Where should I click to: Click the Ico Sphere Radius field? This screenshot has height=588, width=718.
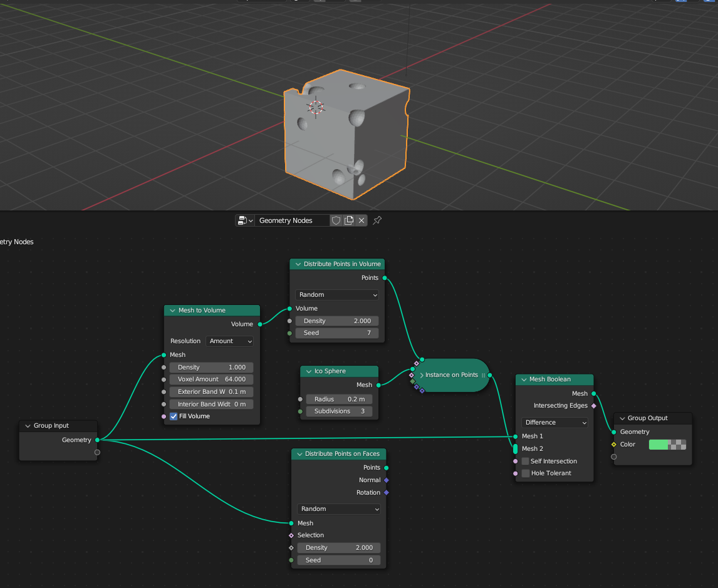point(339,400)
